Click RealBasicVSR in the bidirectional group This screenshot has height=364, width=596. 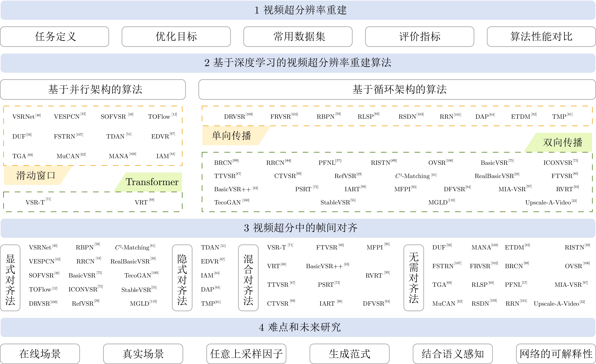pyautogui.click(x=497, y=176)
